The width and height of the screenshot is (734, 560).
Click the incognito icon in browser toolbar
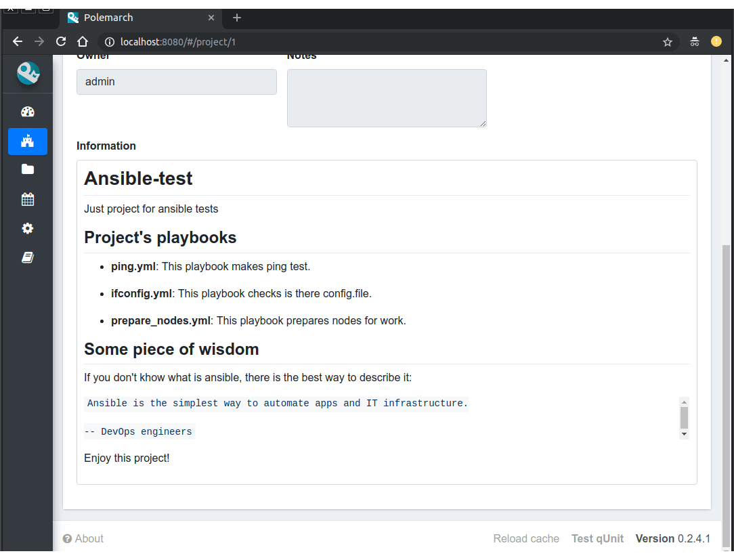(695, 42)
